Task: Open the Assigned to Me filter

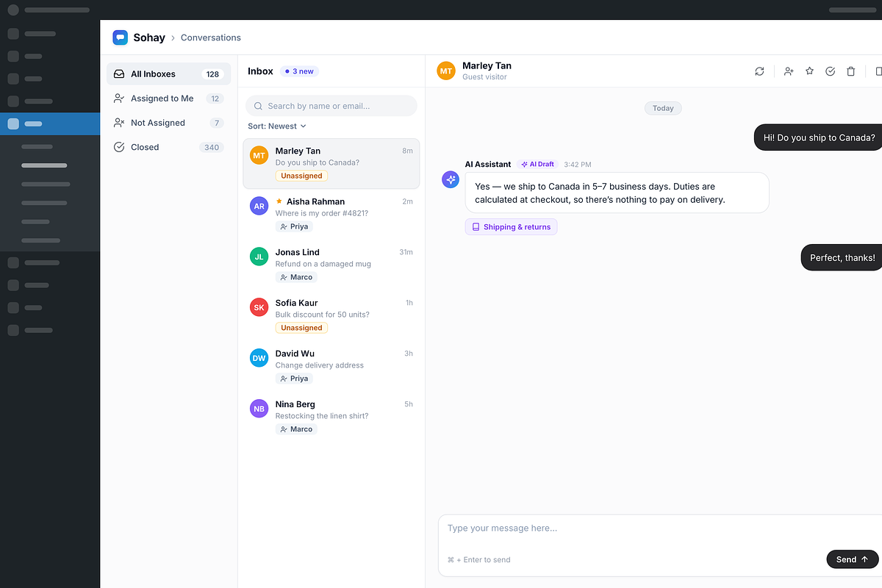Action: point(168,98)
